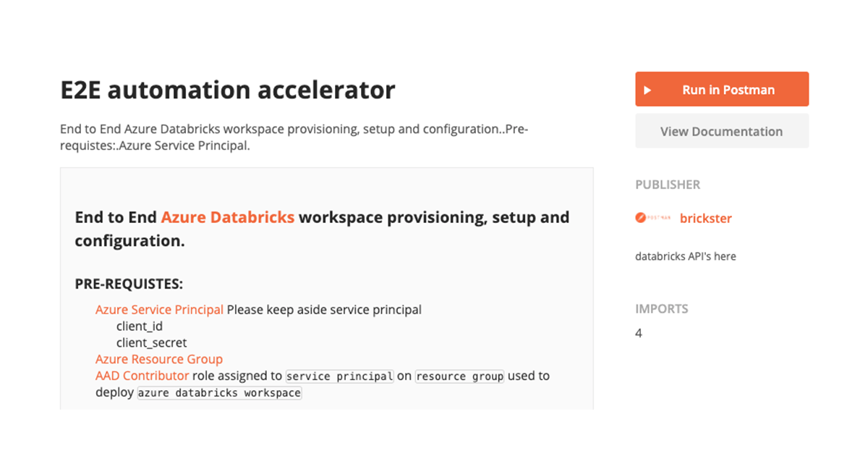Click the 'azure databricks workspace' code snippet
The width and height of the screenshot is (868, 456).
219,393
